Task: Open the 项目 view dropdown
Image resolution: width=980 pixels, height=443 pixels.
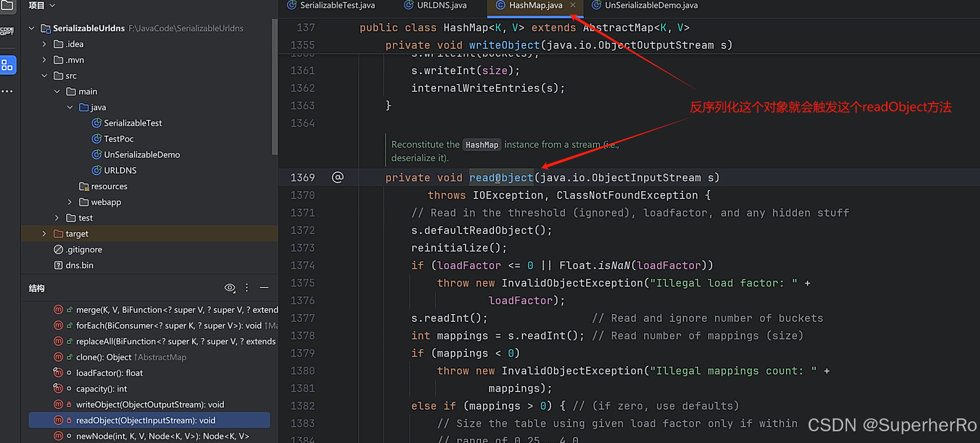Action: coord(42,5)
